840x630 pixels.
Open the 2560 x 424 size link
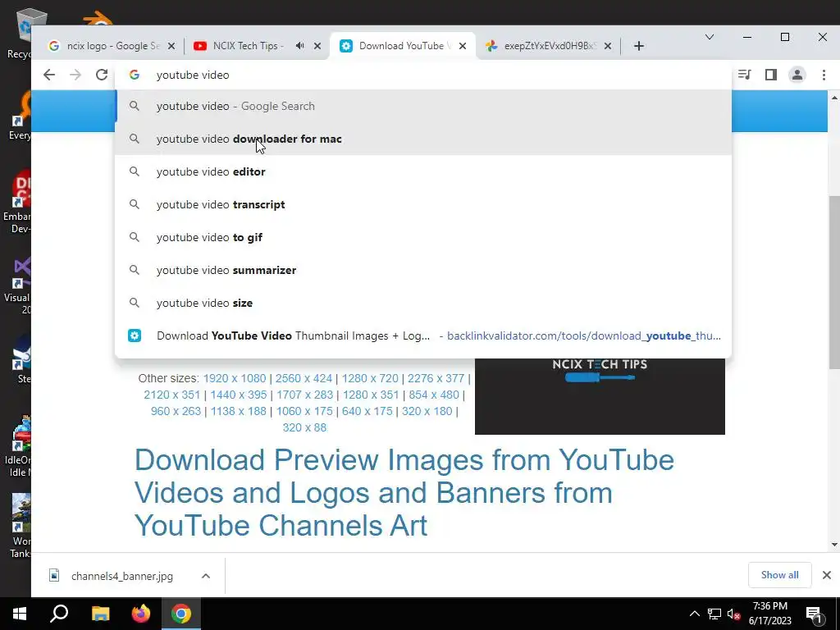click(304, 378)
